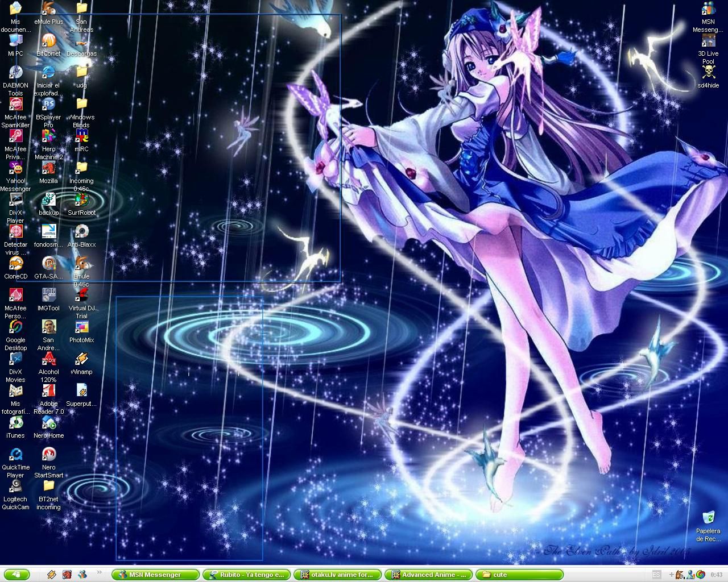
Task: Select Nero Home shortcut
Action: [x=48, y=426]
